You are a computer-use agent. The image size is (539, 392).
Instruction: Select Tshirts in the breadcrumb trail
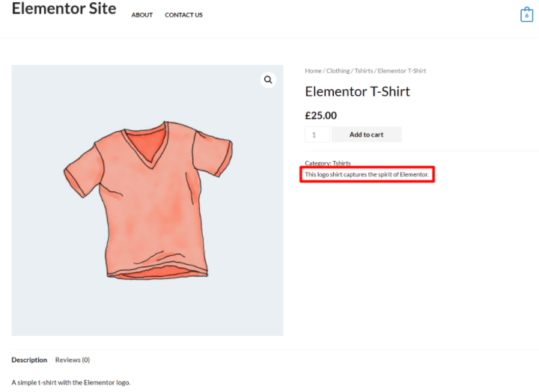(x=364, y=71)
